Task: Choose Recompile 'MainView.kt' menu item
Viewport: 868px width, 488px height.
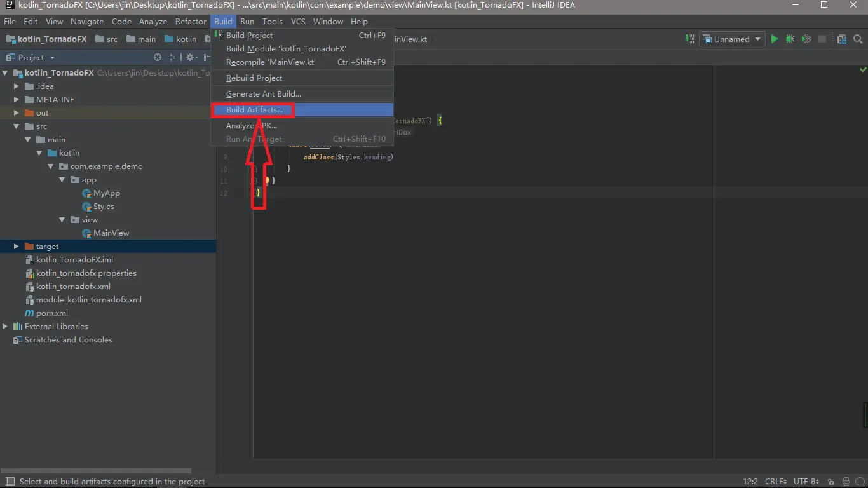Action: pos(302,62)
